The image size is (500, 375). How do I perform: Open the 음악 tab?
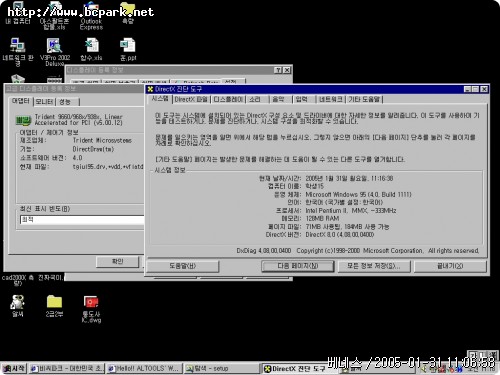pos(278,99)
